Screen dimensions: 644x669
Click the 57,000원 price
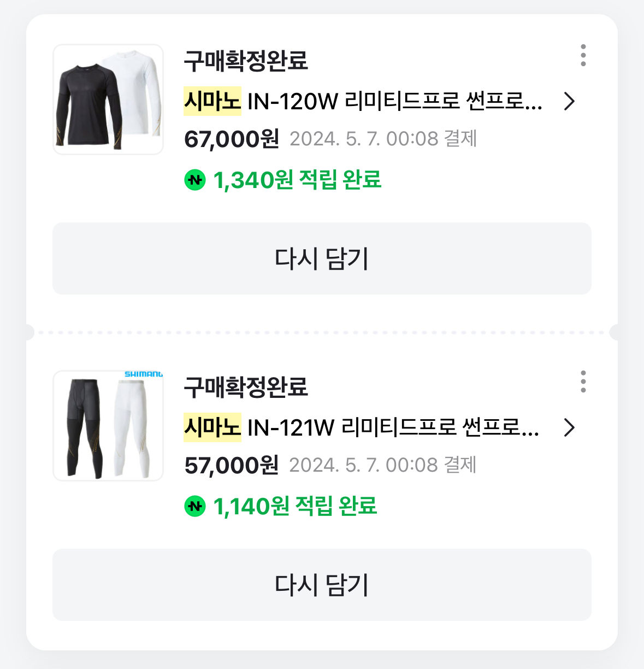click(232, 465)
